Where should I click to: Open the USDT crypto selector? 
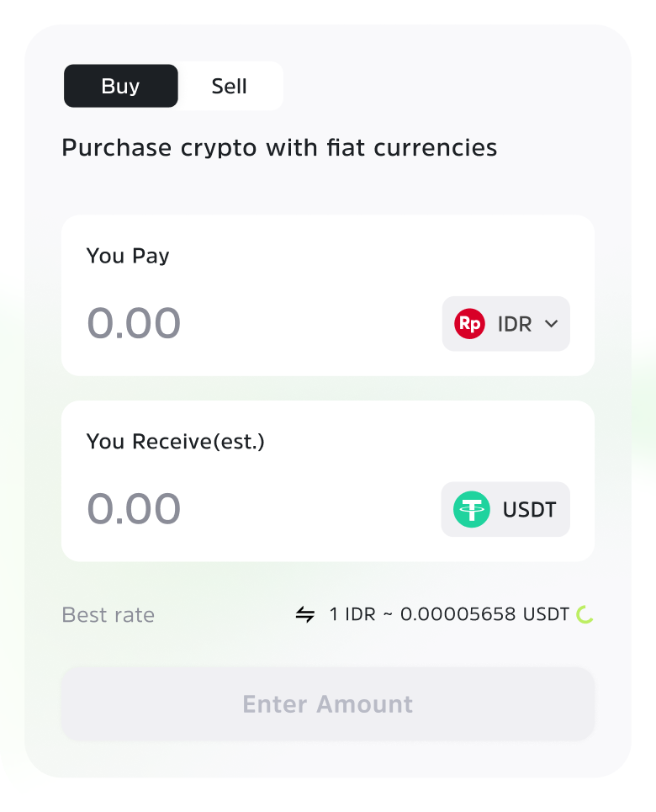click(x=505, y=510)
